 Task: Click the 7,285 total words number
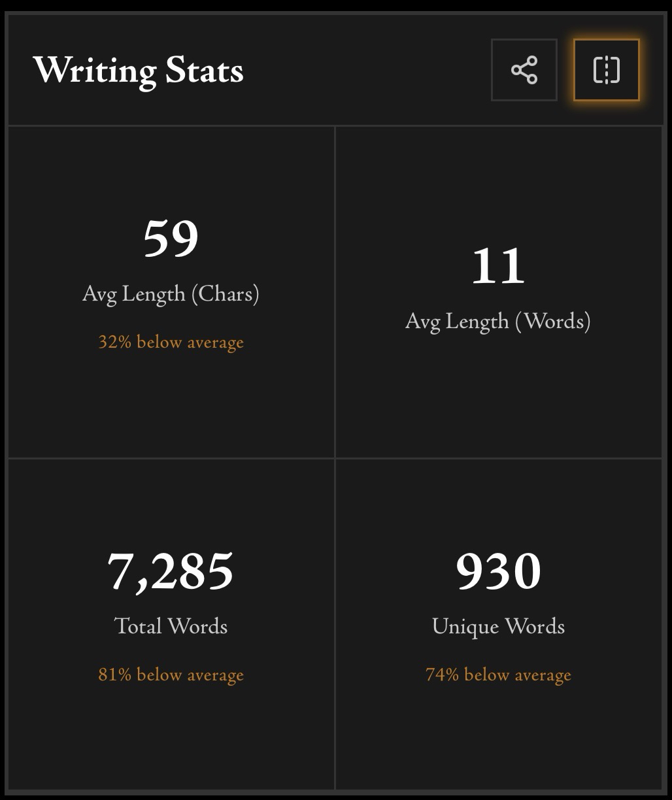(171, 571)
